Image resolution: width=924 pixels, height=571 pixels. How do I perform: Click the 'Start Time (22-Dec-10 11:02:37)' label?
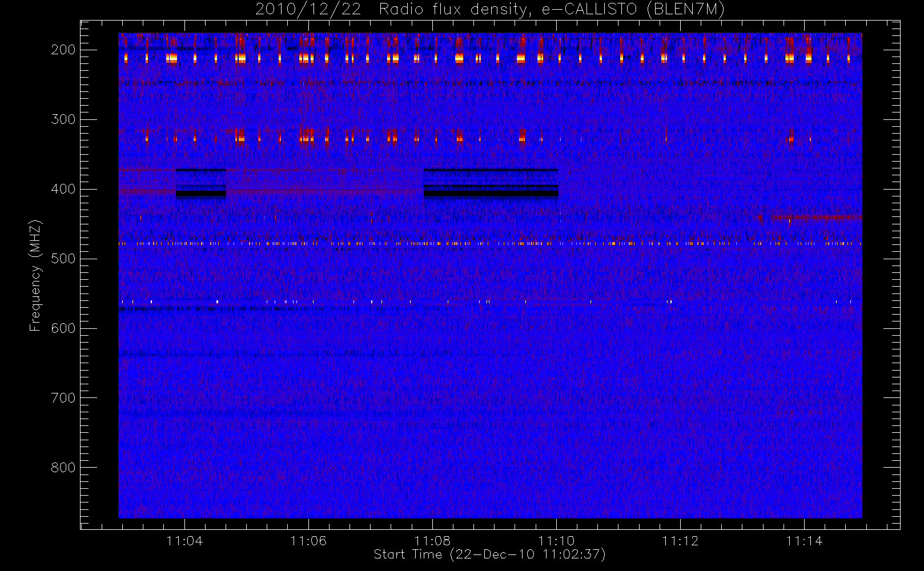(x=489, y=554)
